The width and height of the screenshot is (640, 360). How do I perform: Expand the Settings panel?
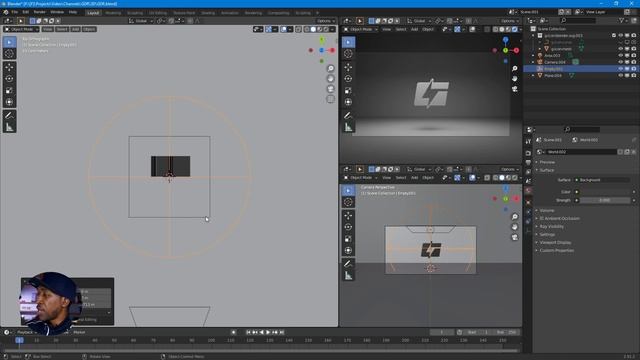coord(547,235)
